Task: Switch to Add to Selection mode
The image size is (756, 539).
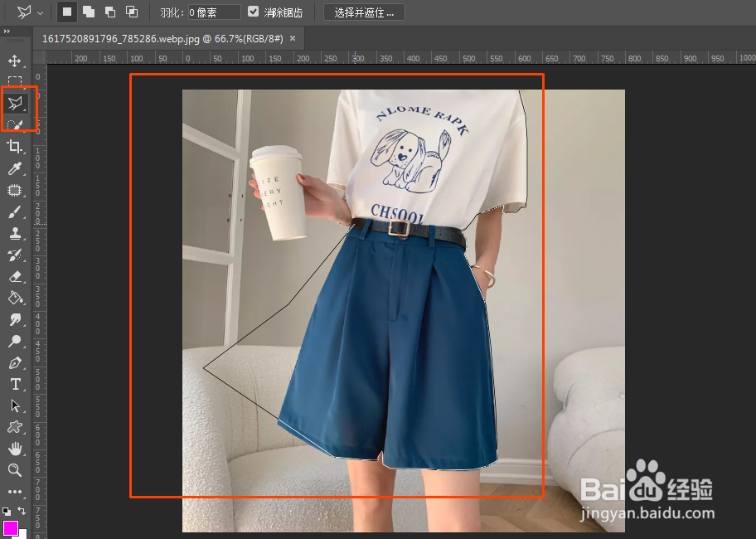Action: tap(87, 12)
